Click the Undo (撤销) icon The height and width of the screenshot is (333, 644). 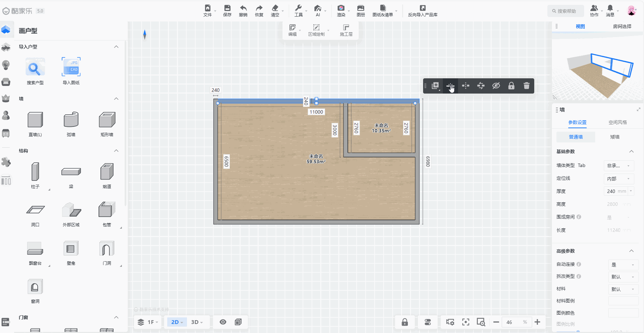243,10
